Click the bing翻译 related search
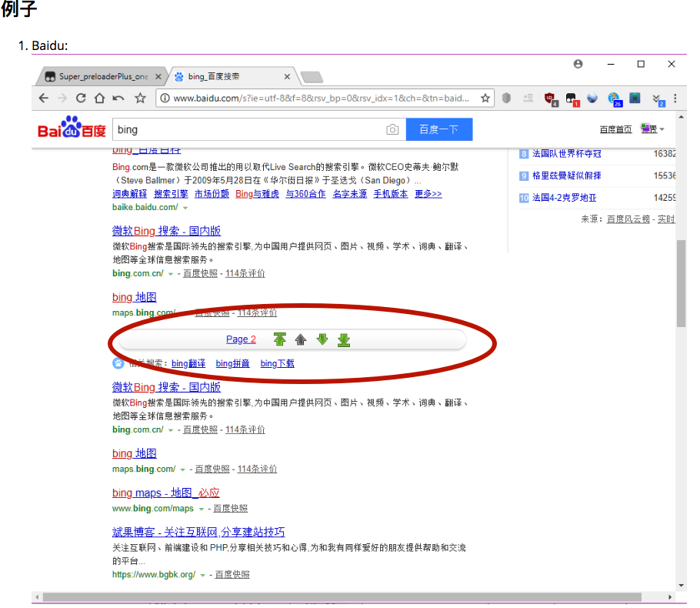700x608 pixels. tap(188, 363)
